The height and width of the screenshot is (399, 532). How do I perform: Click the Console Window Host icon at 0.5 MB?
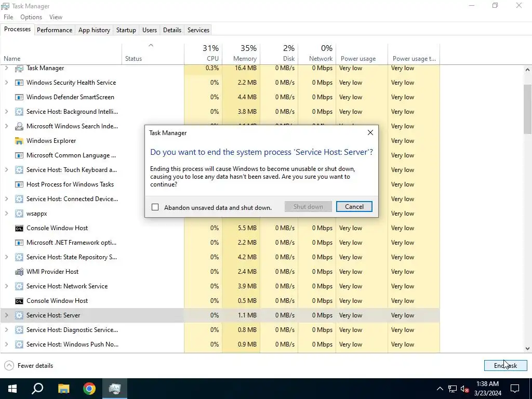click(19, 301)
